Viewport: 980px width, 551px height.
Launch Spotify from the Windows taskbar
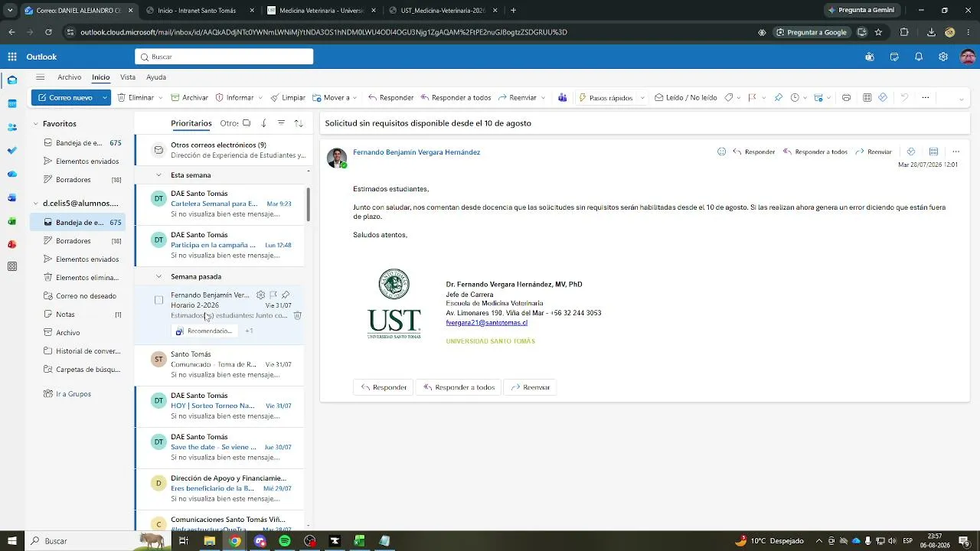point(285,541)
